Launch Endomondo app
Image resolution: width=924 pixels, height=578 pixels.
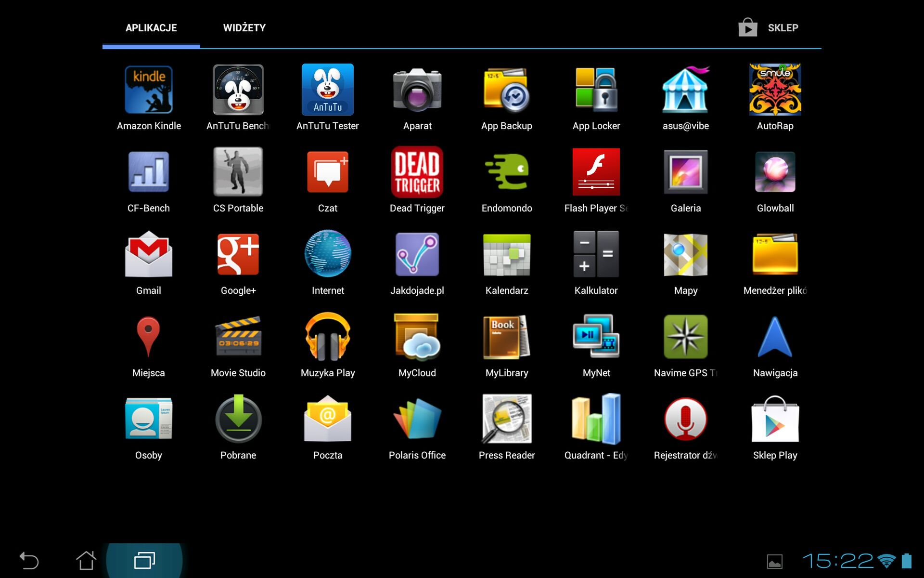coord(506,172)
